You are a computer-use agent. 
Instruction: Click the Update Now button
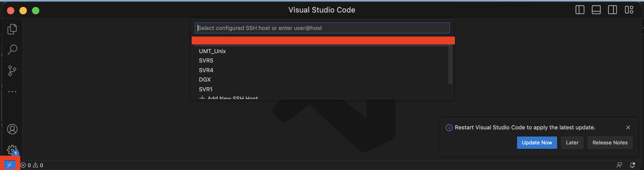tap(537, 142)
